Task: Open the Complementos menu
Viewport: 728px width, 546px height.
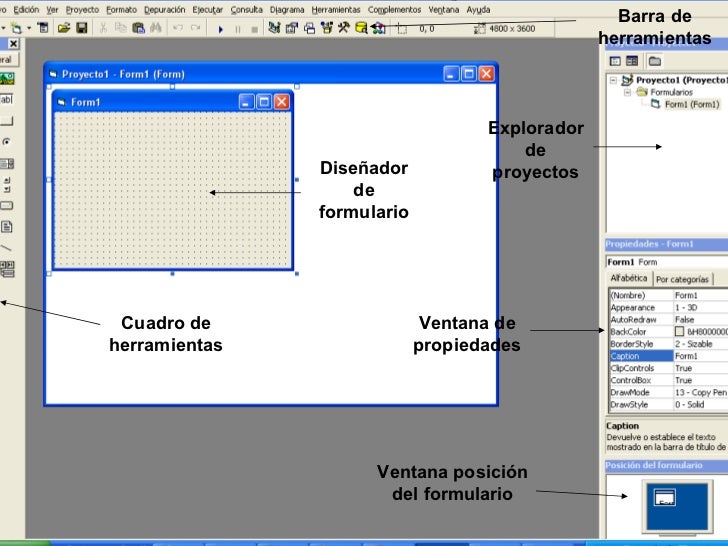Action: coord(394,9)
